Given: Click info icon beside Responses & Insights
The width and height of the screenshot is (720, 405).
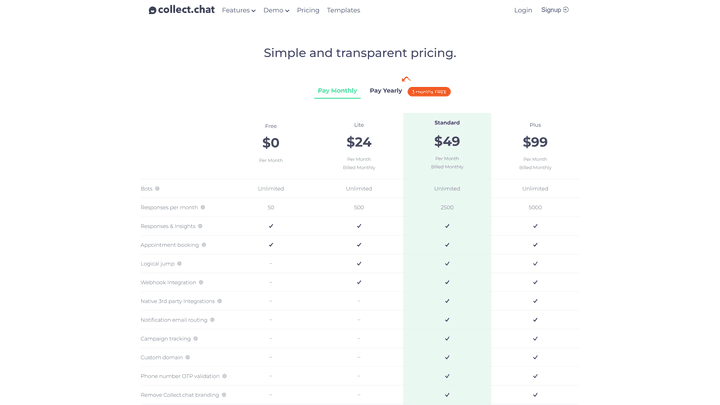Looking at the screenshot, I should pos(200,226).
